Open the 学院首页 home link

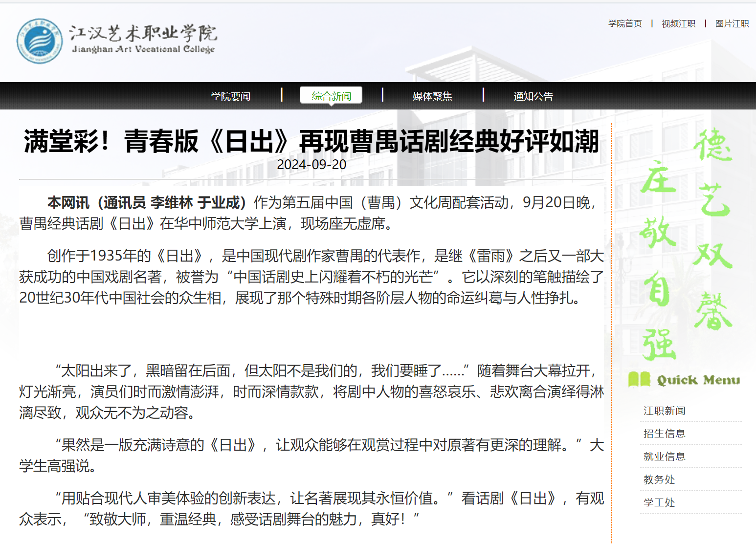624,23
